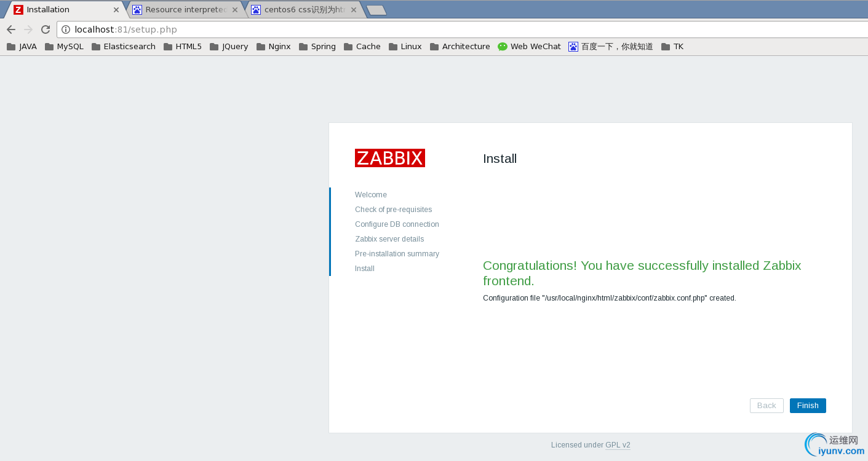
Task: Open the Nginx bookmark folder
Action: (x=274, y=47)
